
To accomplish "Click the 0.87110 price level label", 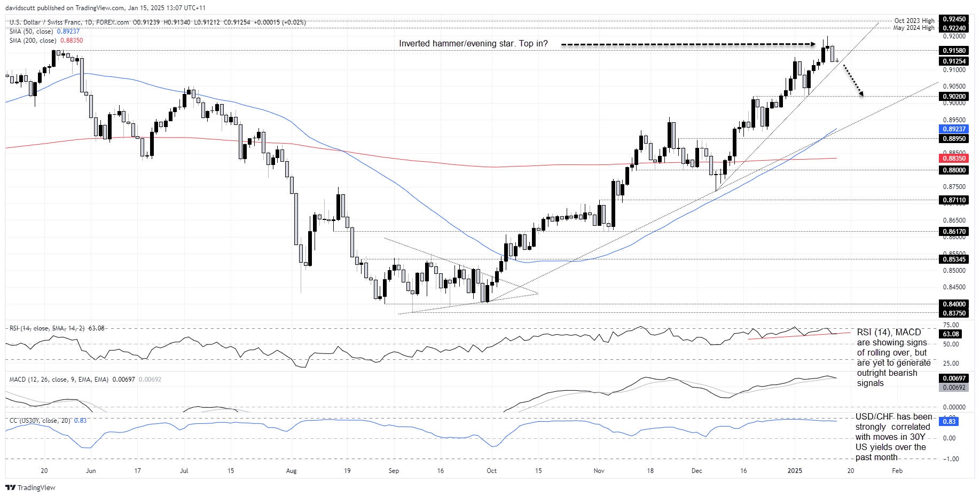I will 954,200.
